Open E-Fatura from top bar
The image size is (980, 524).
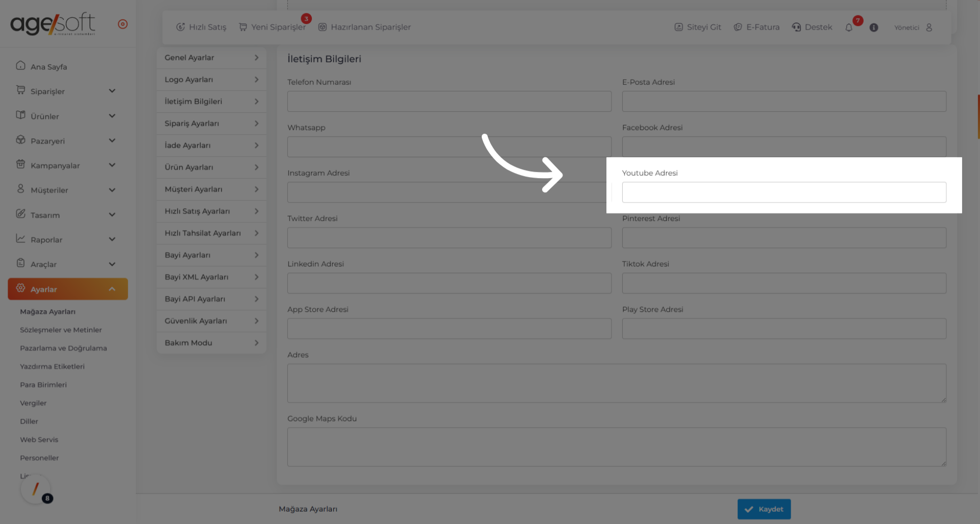click(757, 27)
